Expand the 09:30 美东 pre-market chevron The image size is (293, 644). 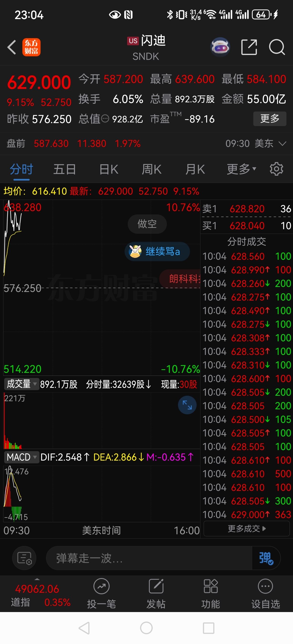[x=282, y=144]
